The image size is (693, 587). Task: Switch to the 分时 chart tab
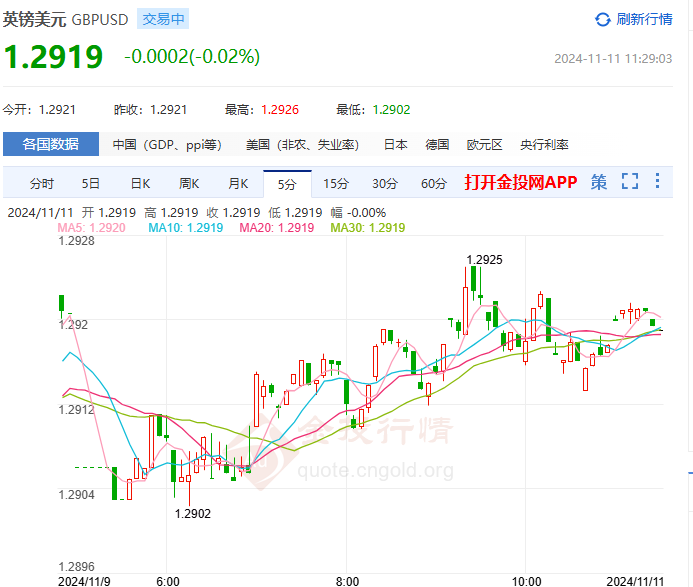click(42, 183)
